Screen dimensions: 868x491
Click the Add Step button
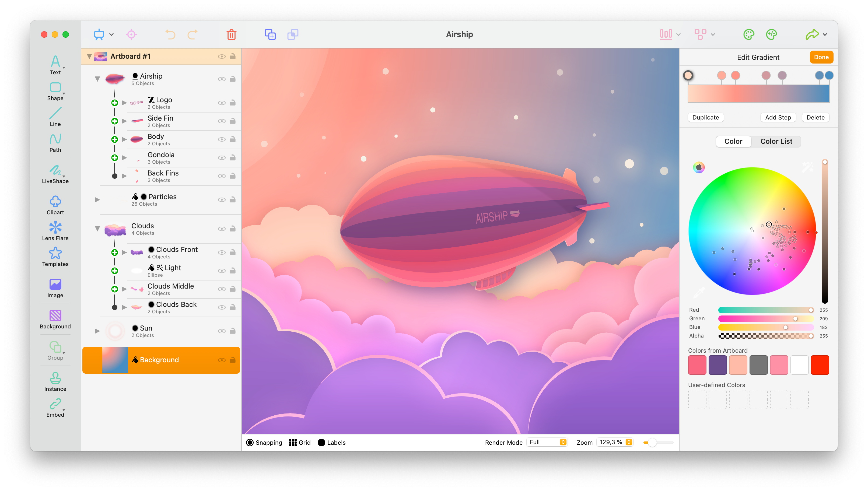point(778,117)
